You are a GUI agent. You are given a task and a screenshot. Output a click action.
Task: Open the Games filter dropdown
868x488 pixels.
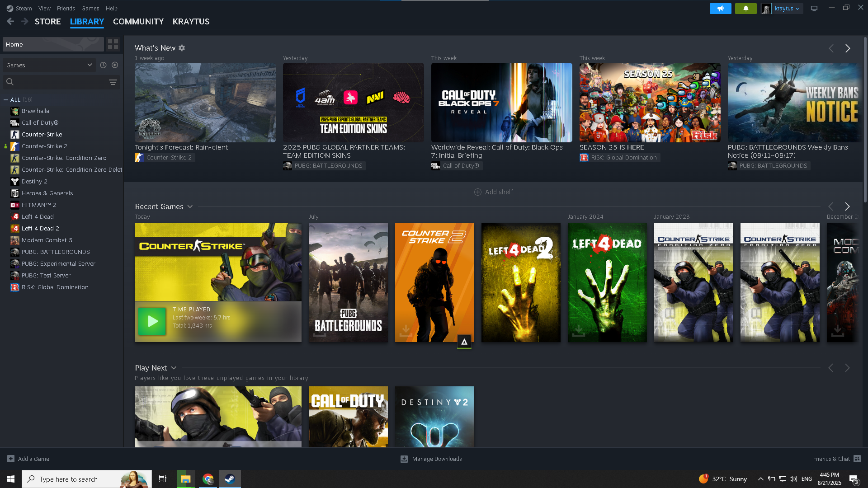click(49, 65)
